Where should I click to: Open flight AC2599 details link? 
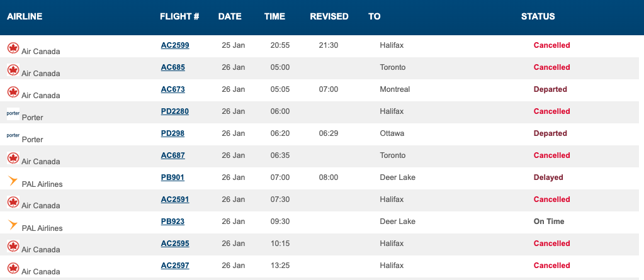pyautogui.click(x=175, y=45)
